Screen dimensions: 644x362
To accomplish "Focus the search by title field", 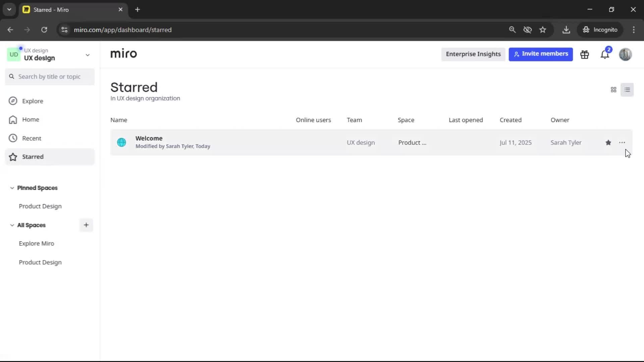I will 50,77.
